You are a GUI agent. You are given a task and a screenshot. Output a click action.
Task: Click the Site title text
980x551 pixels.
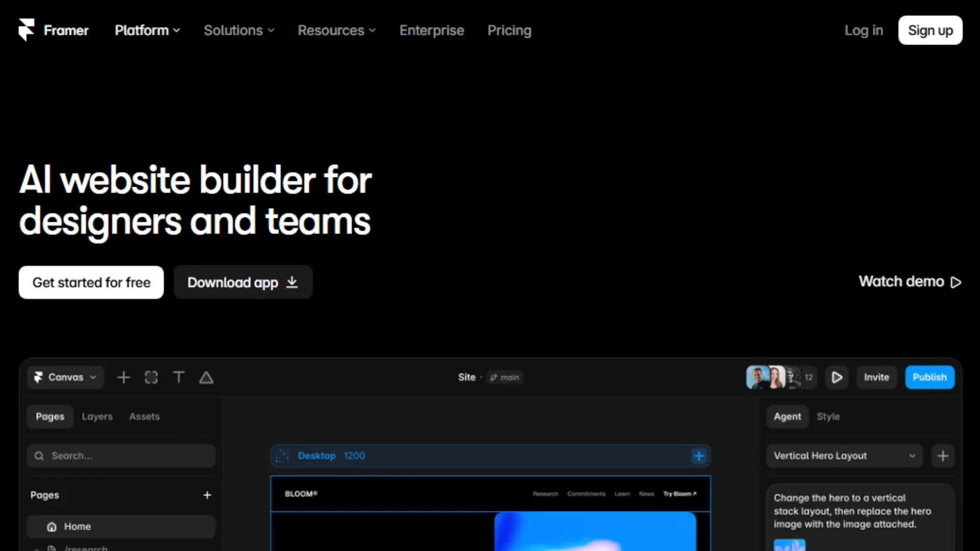(467, 378)
